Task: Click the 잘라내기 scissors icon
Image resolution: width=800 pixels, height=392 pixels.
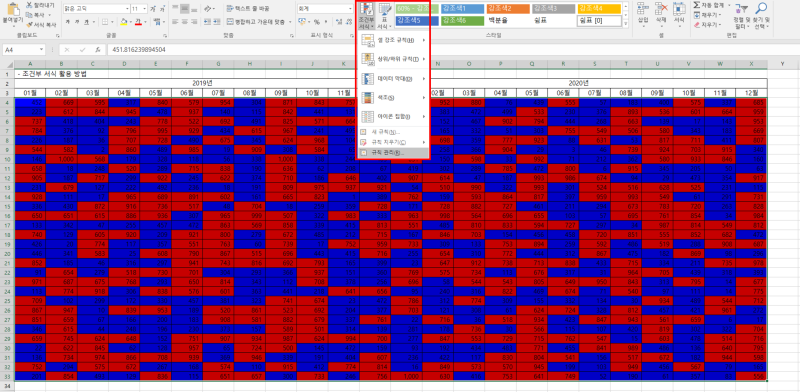Action: [30, 5]
